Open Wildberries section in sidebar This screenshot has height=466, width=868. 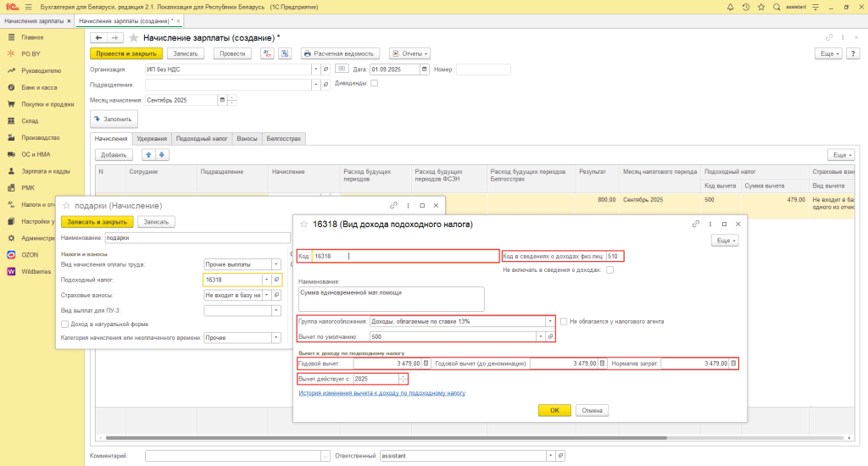coord(36,271)
